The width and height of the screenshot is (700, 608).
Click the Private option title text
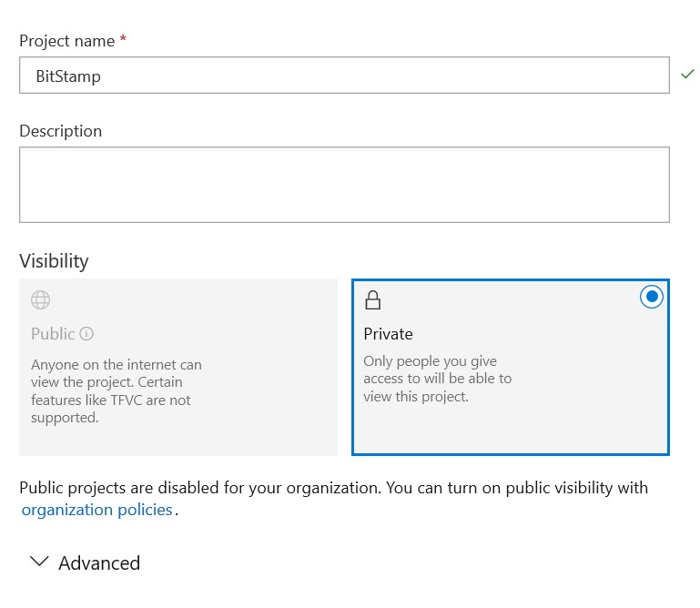388,334
